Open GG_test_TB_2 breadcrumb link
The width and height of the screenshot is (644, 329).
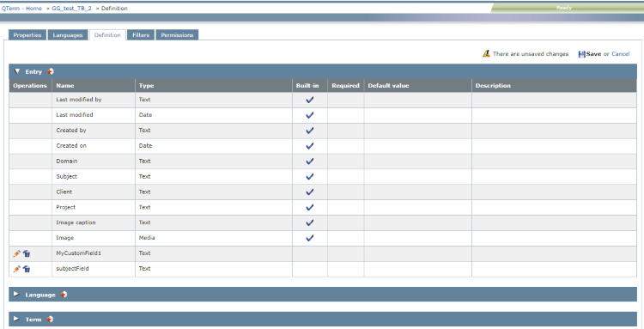(x=71, y=9)
